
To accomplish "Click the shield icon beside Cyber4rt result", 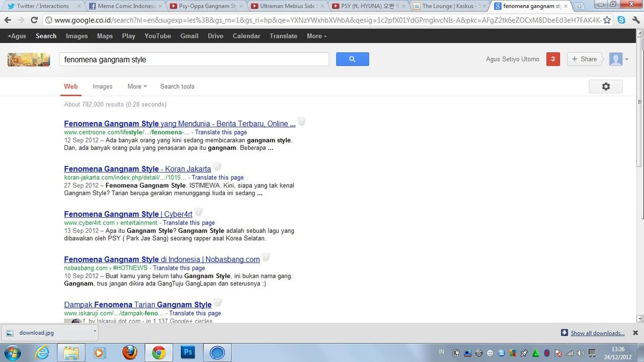I will tap(198, 212).
